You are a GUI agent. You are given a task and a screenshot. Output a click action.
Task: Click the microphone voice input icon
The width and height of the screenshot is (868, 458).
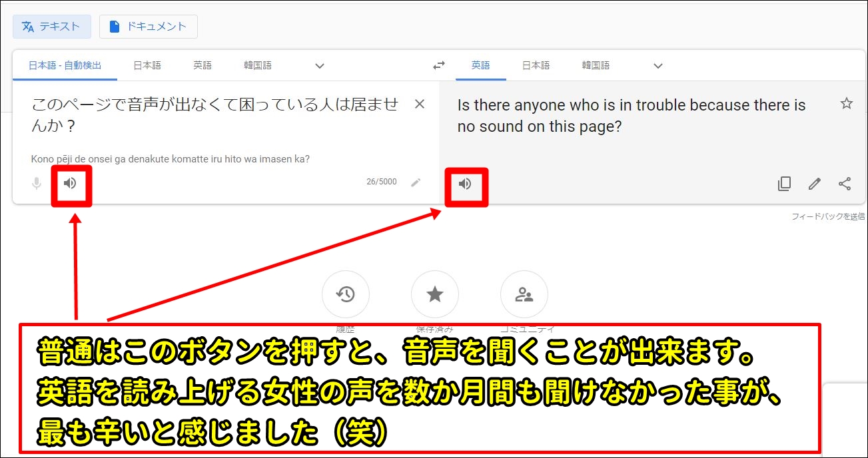[x=37, y=183]
